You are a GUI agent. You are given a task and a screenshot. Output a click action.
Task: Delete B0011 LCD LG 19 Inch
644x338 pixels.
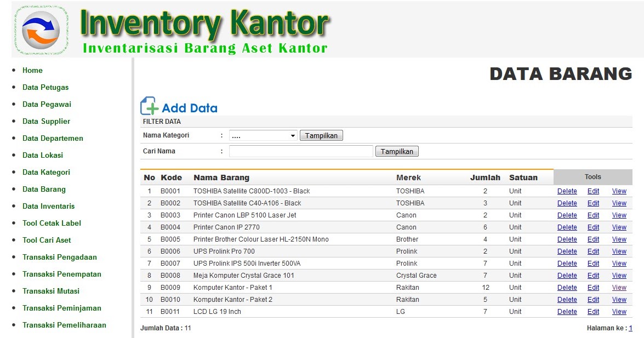[x=567, y=311]
